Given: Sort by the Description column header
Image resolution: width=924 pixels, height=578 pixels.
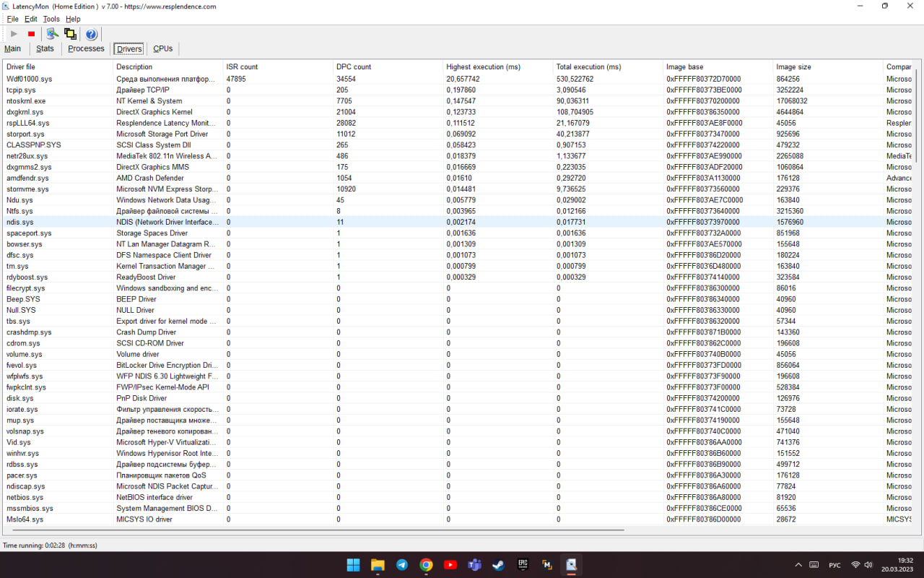Looking at the screenshot, I should (168, 66).
